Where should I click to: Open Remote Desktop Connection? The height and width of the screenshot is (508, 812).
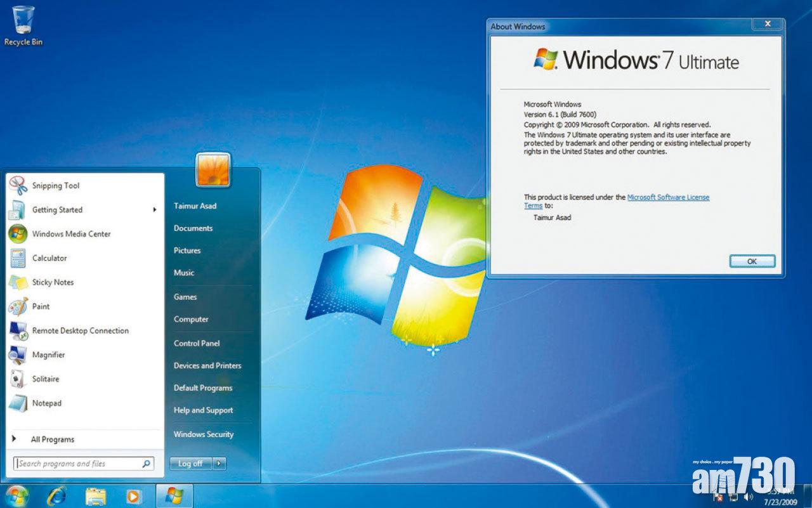79,330
